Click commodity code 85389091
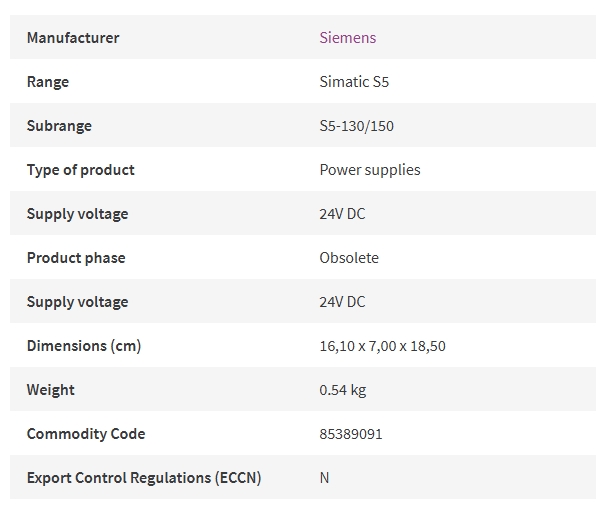 coord(351,434)
